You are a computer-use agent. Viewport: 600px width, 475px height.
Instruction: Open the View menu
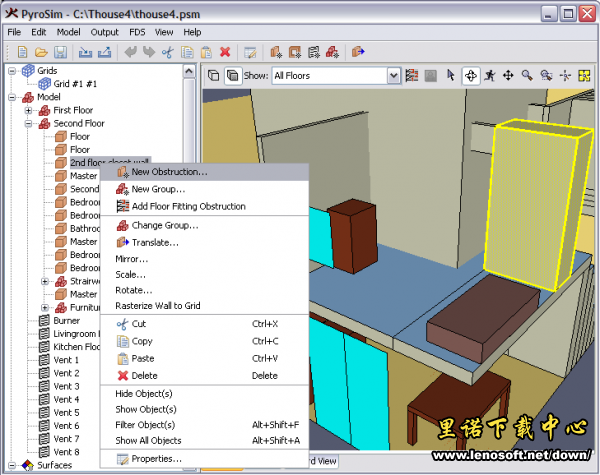(x=164, y=32)
